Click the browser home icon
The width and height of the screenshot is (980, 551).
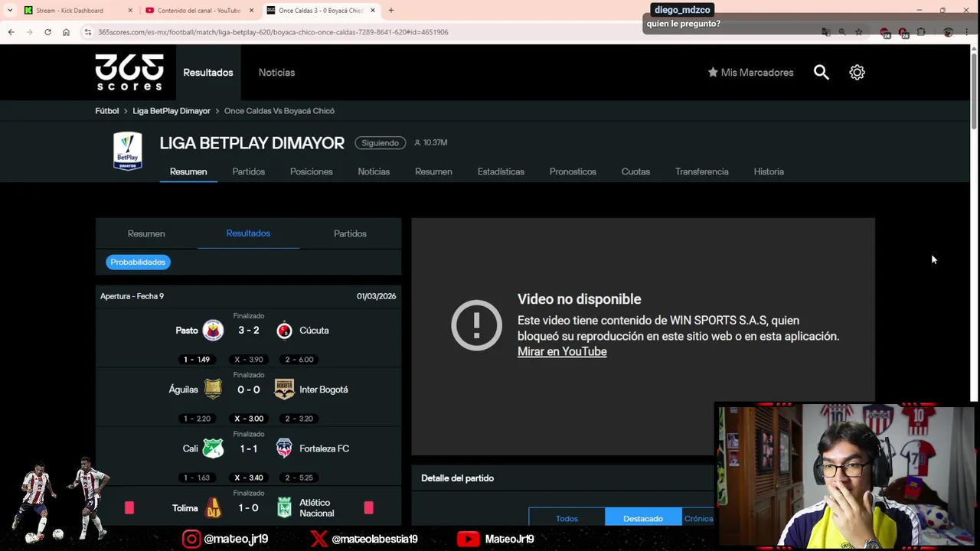66,32
